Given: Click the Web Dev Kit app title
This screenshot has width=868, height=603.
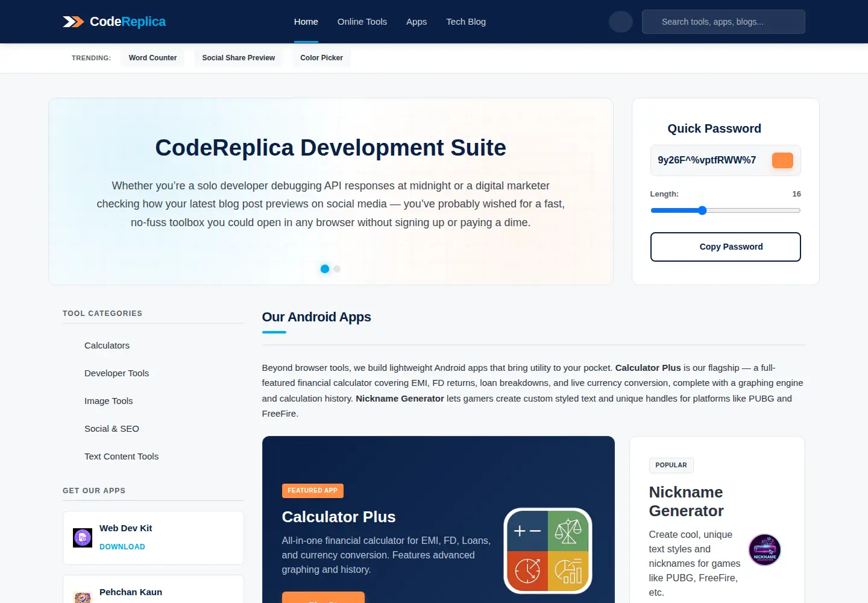Looking at the screenshot, I should click(x=125, y=528).
